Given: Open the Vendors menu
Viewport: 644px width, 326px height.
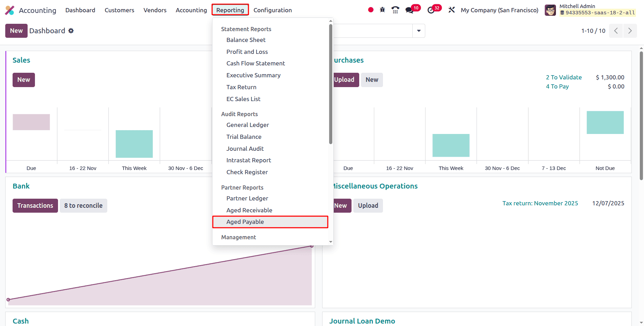Looking at the screenshot, I should (x=155, y=10).
